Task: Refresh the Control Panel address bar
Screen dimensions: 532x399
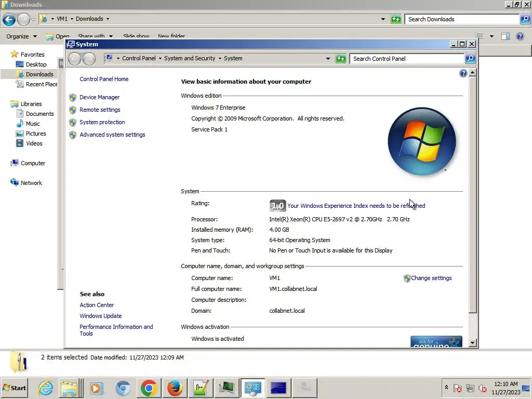Action: click(341, 59)
